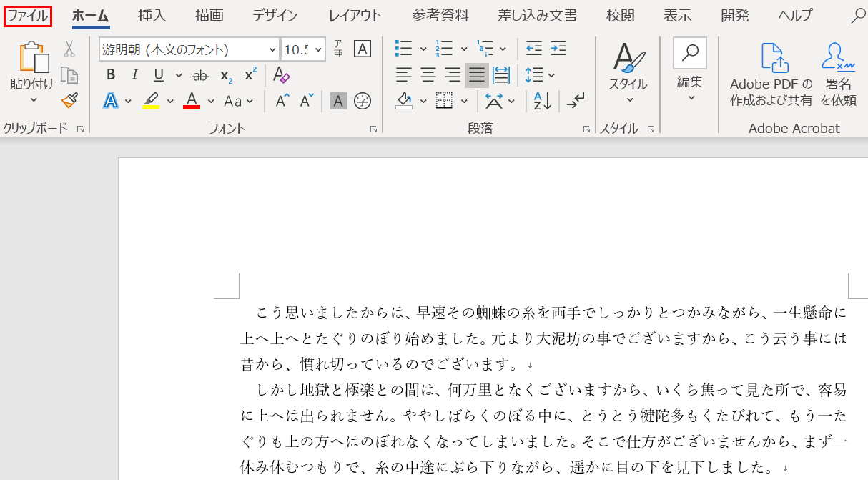
Task: Decrease font size with shrink icon
Action: 307,101
